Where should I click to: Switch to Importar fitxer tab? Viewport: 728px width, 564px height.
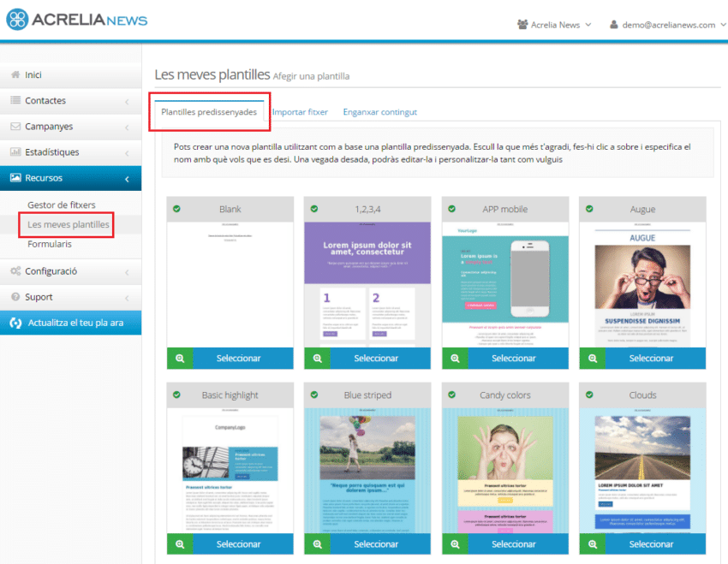300,112
